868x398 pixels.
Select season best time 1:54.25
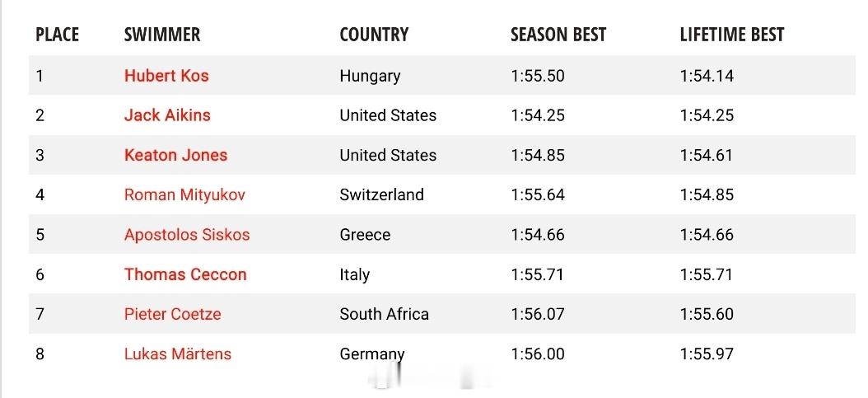tap(538, 115)
